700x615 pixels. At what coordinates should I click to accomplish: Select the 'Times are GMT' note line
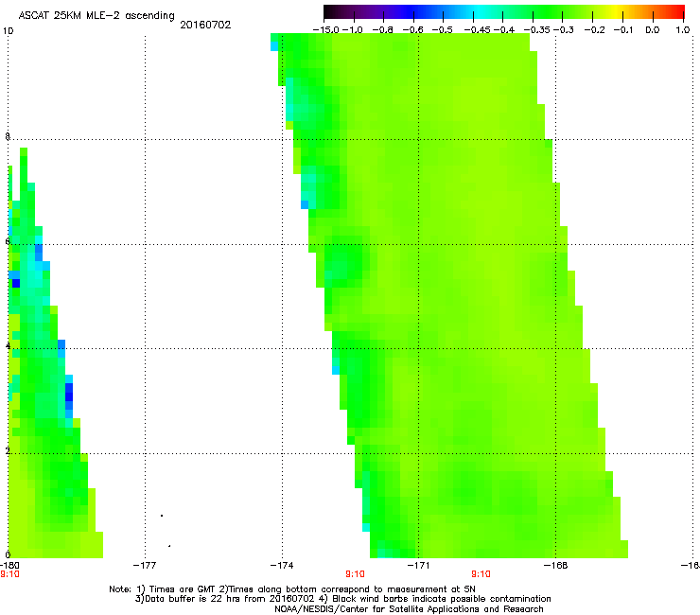pyautogui.click(x=292, y=589)
